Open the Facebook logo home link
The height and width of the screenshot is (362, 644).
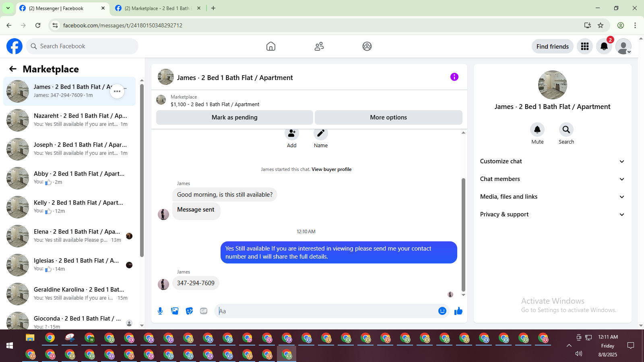(x=14, y=46)
